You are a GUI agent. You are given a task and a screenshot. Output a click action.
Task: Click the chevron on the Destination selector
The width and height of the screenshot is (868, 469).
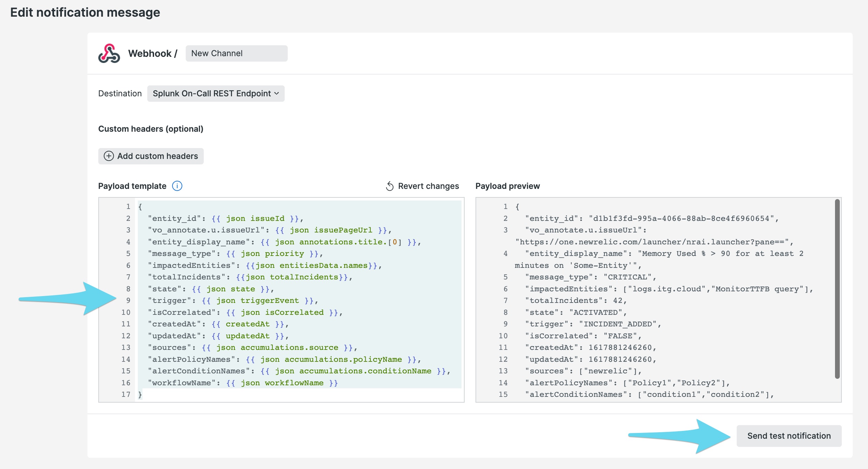tap(276, 93)
